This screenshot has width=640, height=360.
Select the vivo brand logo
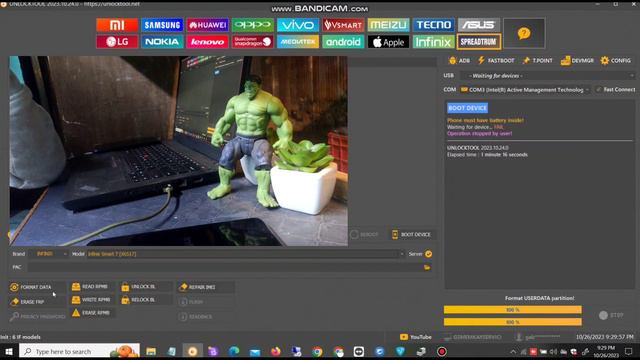click(x=298, y=25)
